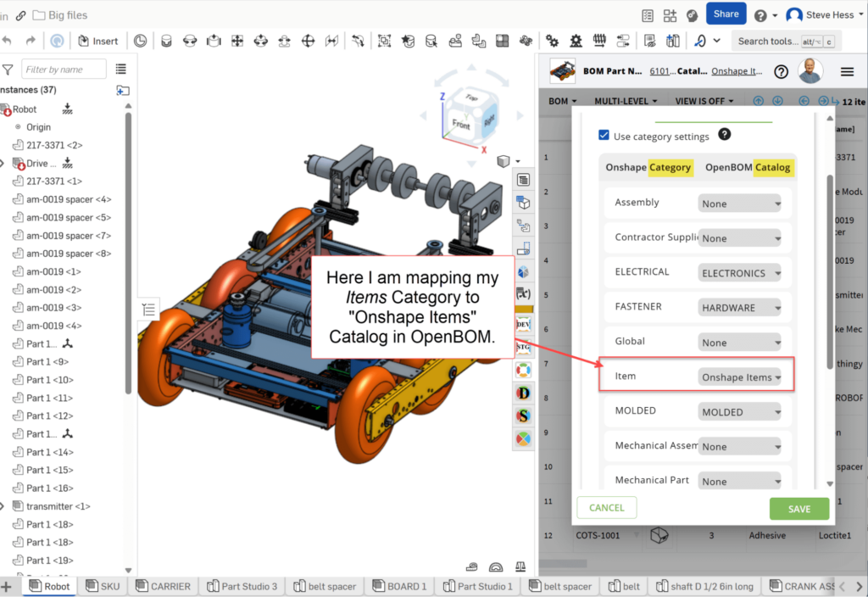The image size is (868, 597).
Task: Open ELECTRICAL catalog dropdown showing ELECTRONICS
Action: pyautogui.click(x=739, y=273)
